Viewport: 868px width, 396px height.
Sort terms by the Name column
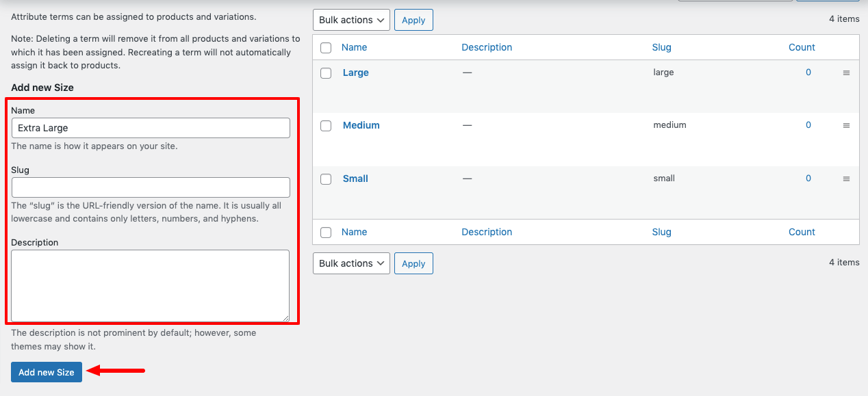tap(355, 47)
